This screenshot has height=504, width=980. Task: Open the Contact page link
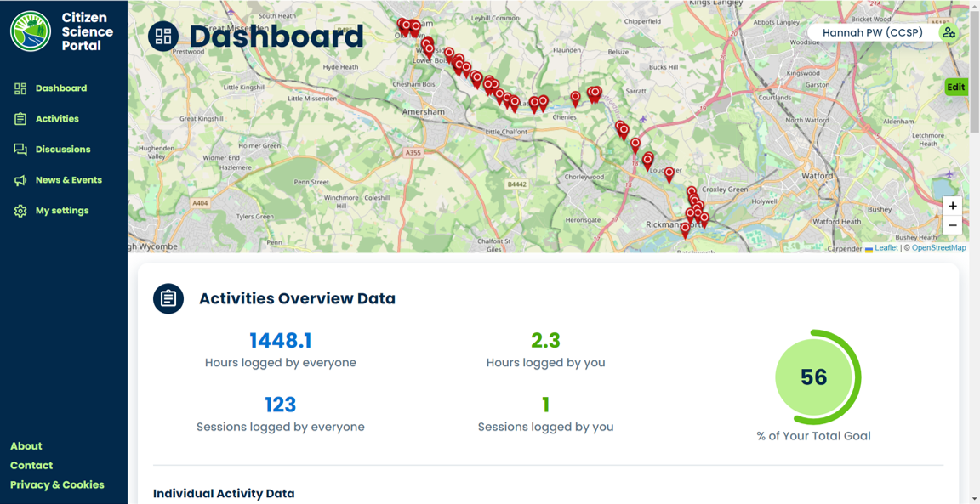[31, 465]
